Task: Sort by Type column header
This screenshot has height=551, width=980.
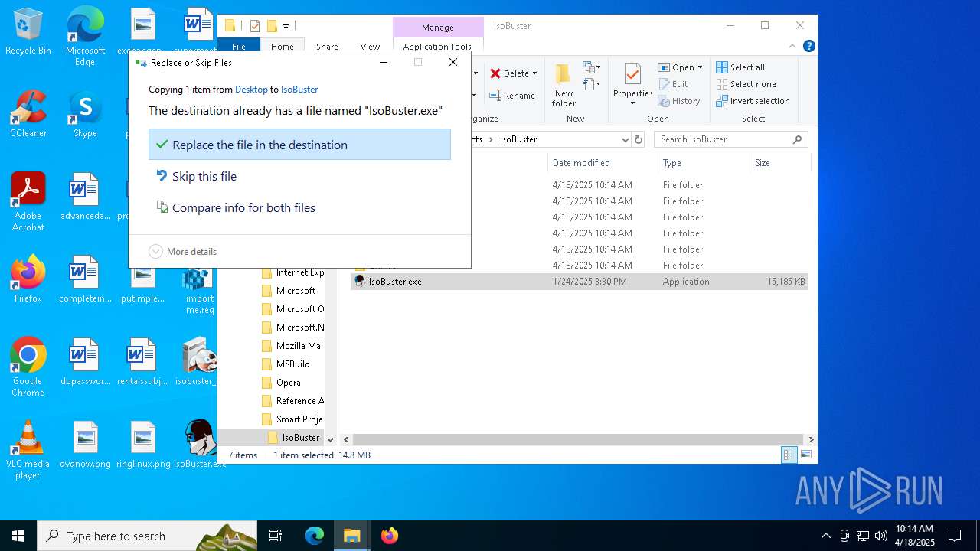Action: (x=704, y=162)
